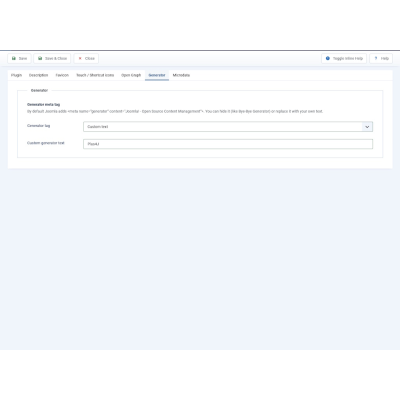This screenshot has width=400, height=400.
Task: Click the description text about the Joomla meta generator
Action: (x=175, y=111)
